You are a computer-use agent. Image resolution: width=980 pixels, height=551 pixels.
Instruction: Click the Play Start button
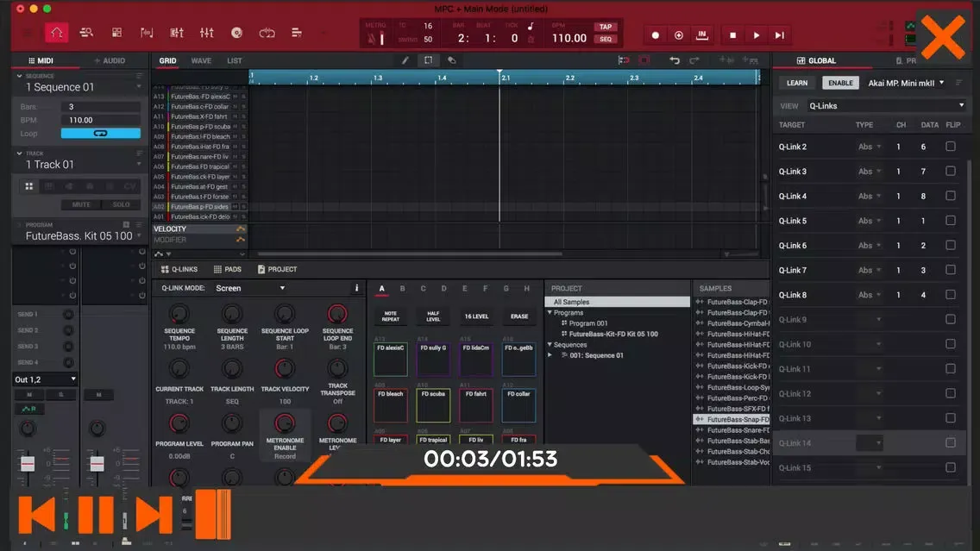pyautogui.click(x=779, y=35)
